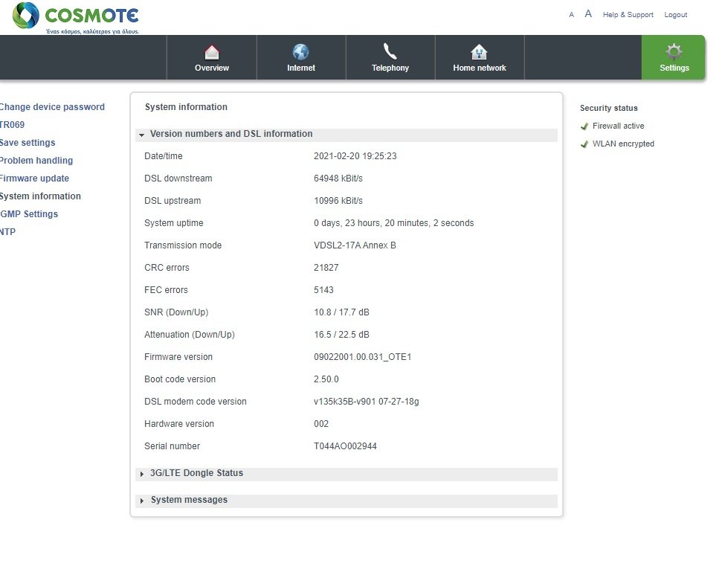Switch to the Internet tab label
This screenshot has width=728, height=569.
tap(301, 68)
